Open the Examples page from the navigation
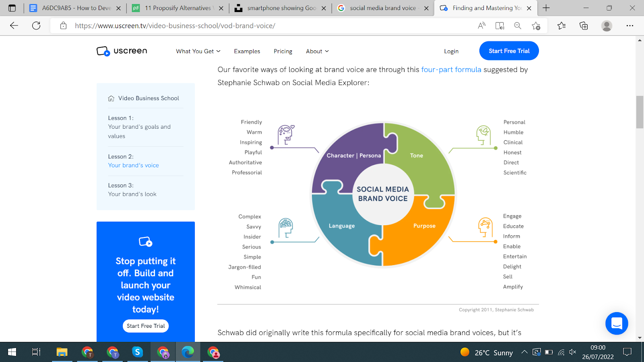 (x=247, y=51)
